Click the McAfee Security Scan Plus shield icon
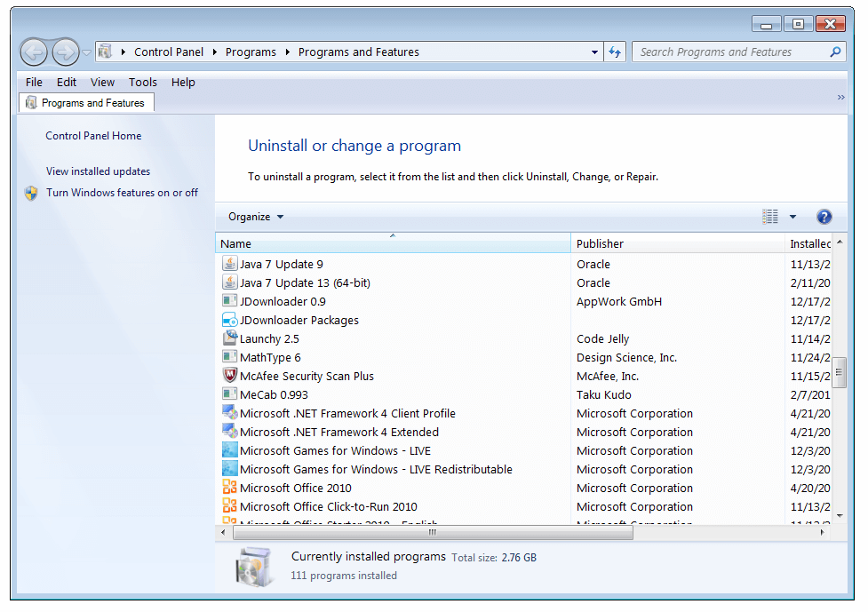Image resolution: width=868 pixels, height=612 pixels. tap(229, 376)
